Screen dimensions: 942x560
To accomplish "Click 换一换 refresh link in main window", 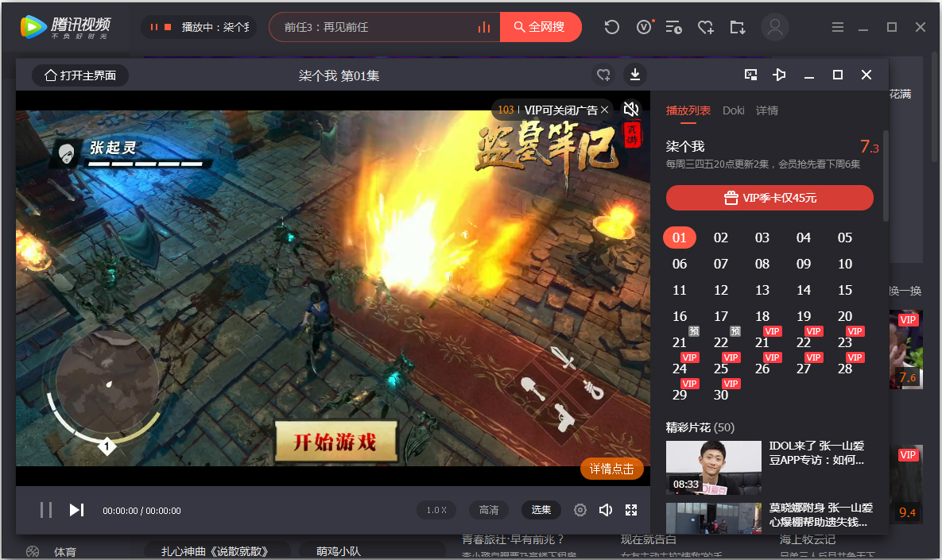I will point(906,291).
